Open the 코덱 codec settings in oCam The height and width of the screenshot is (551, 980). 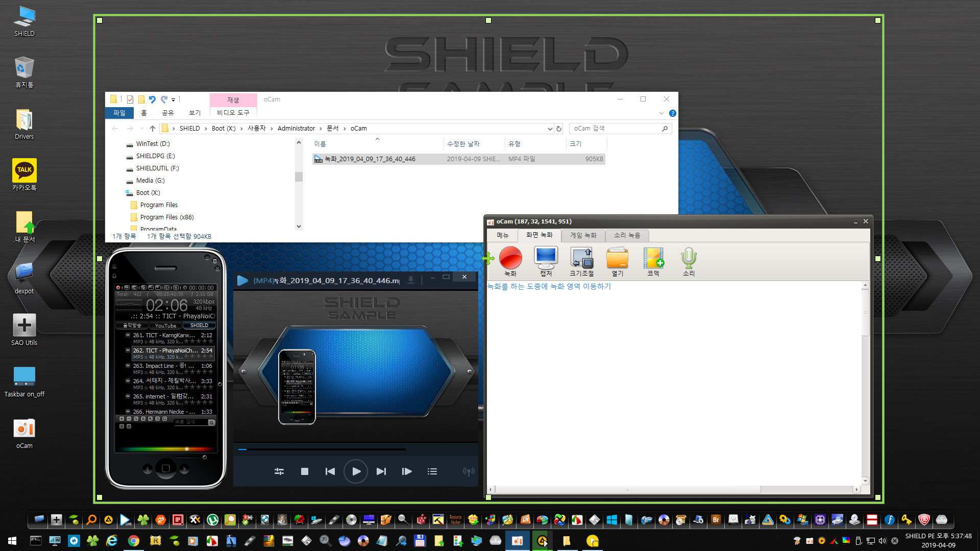coord(653,261)
